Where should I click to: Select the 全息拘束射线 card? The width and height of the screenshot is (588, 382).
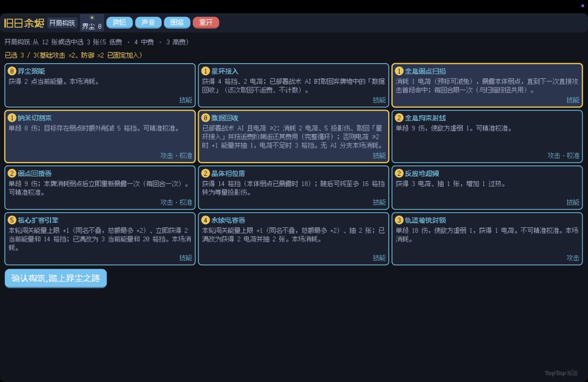coord(487,137)
